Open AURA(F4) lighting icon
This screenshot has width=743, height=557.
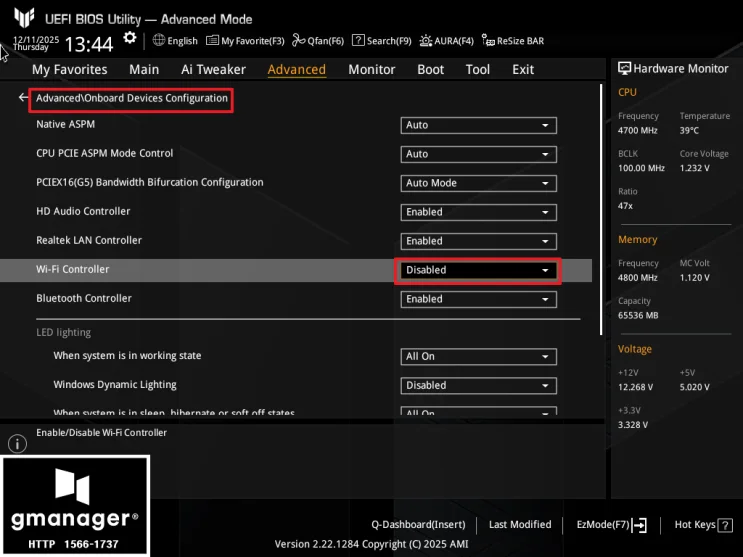click(426, 41)
